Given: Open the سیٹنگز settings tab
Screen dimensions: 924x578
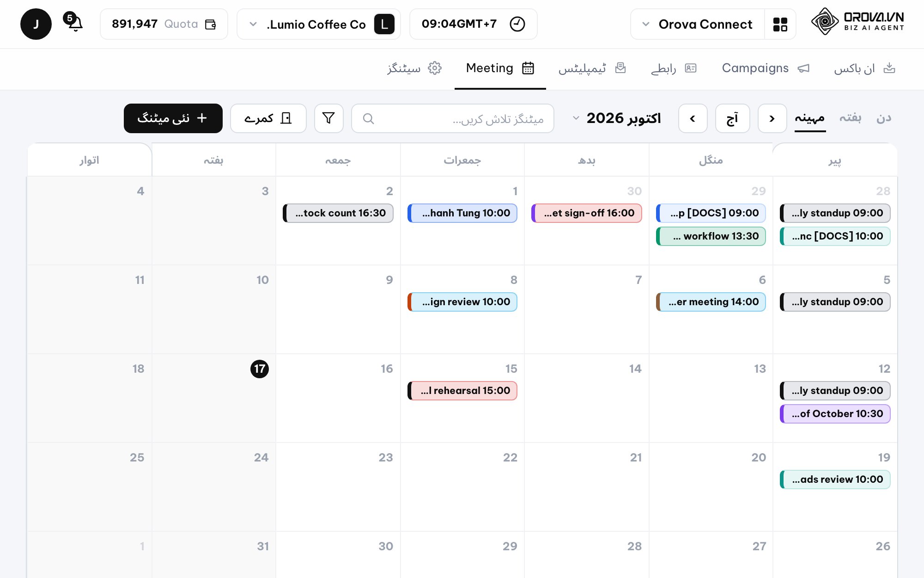Looking at the screenshot, I should pos(414,68).
